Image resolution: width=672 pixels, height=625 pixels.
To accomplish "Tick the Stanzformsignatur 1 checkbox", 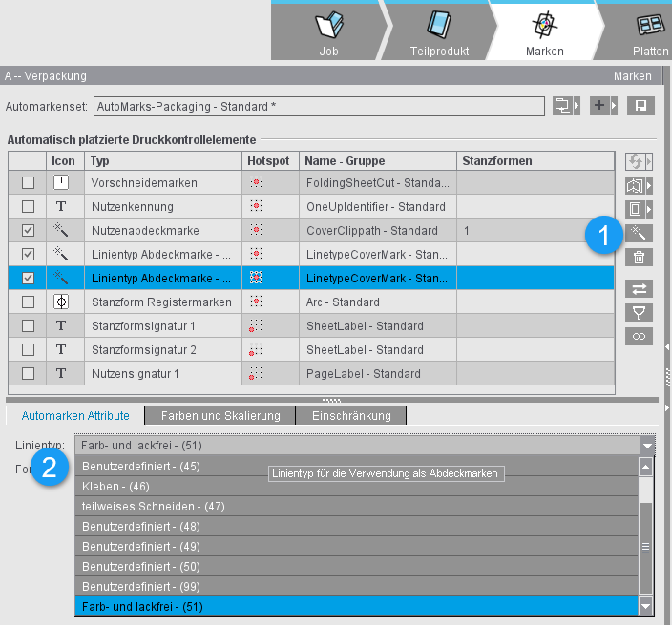I will [x=29, y=326].
